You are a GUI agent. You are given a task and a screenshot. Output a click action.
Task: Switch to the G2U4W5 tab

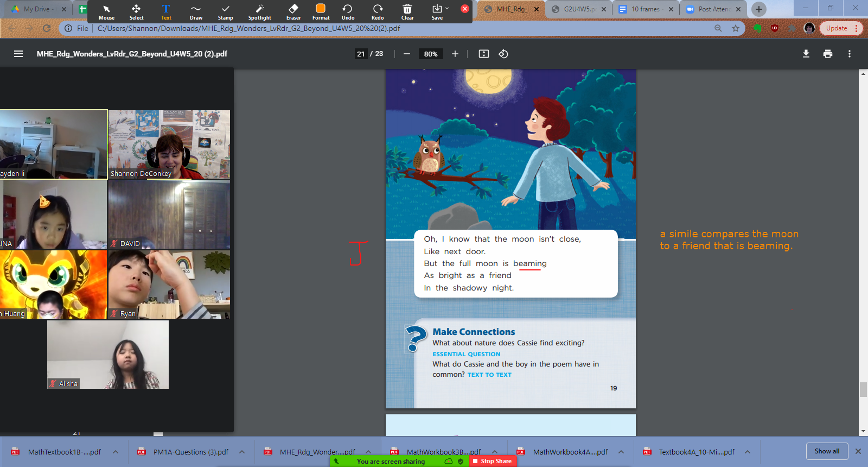579,9
